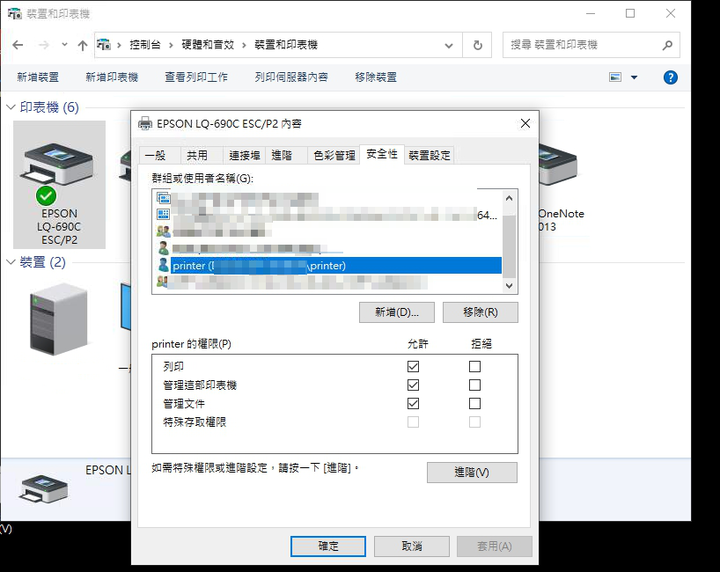
Task: Click the OneNote printer icon behind dialog
Action: pyautogui.click(x=557, y=165)
